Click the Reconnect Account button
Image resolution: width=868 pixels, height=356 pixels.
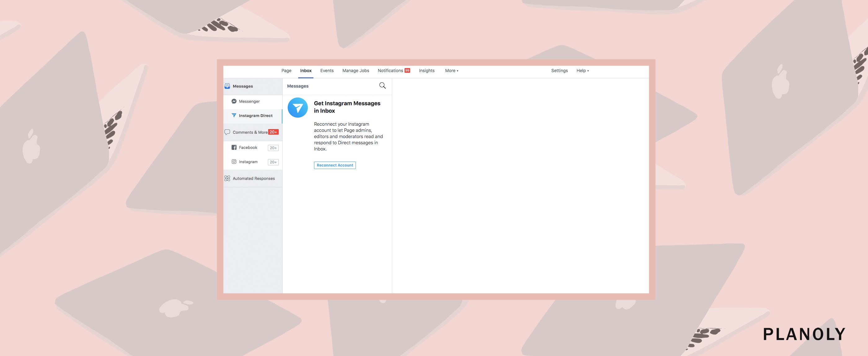pos(335,165)
